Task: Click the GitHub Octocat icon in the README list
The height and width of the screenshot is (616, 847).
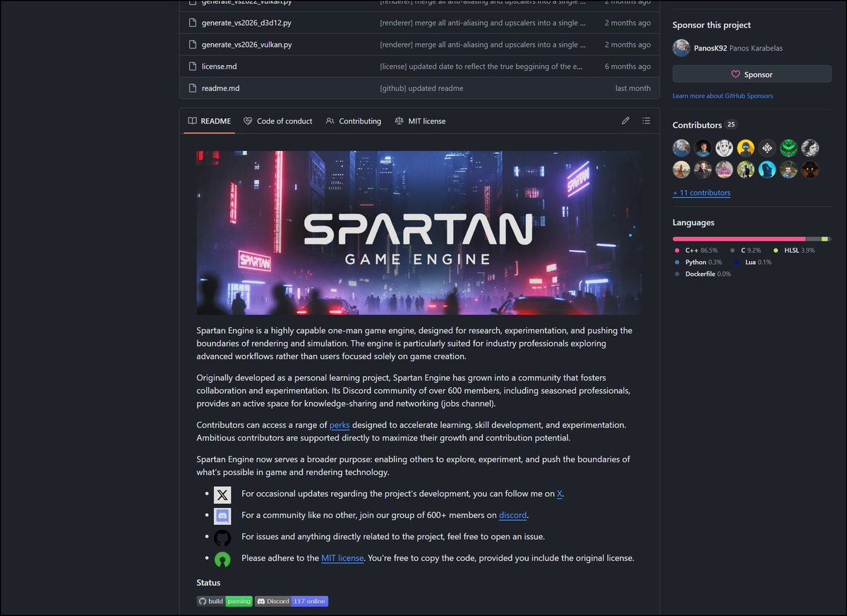Action: pos(222,538)
